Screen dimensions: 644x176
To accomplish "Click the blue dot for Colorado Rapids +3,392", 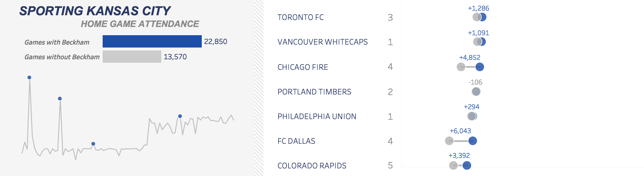I will coord(467,165).
